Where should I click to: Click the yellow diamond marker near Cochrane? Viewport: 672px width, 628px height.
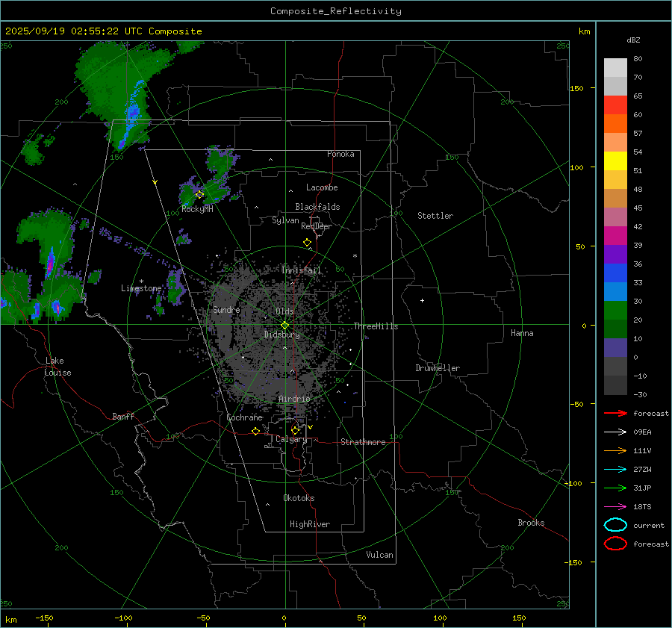click(x=256, y=431)
